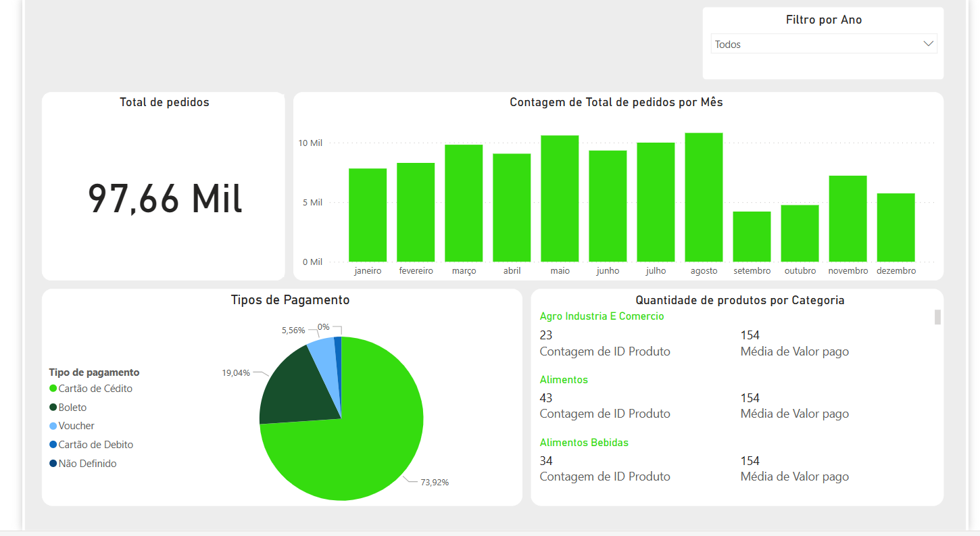The width and height of the screenshot is (980, 536).
Task: Click the Voucher legend entry
Action: pyautogui.click(x=72, y=426)
